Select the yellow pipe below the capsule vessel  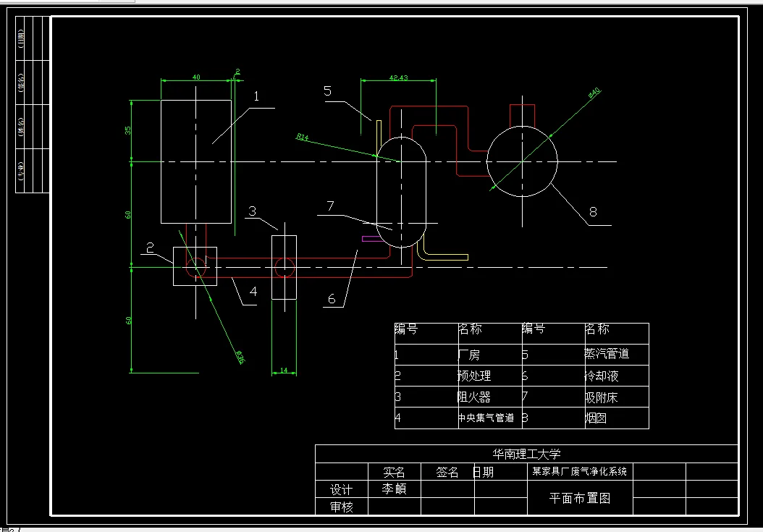point(442,249)
